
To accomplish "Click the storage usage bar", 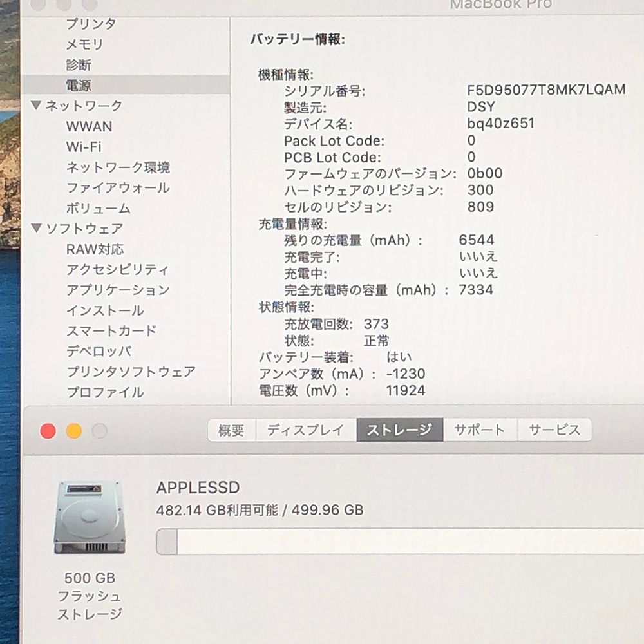I will (x=400, y=542).
